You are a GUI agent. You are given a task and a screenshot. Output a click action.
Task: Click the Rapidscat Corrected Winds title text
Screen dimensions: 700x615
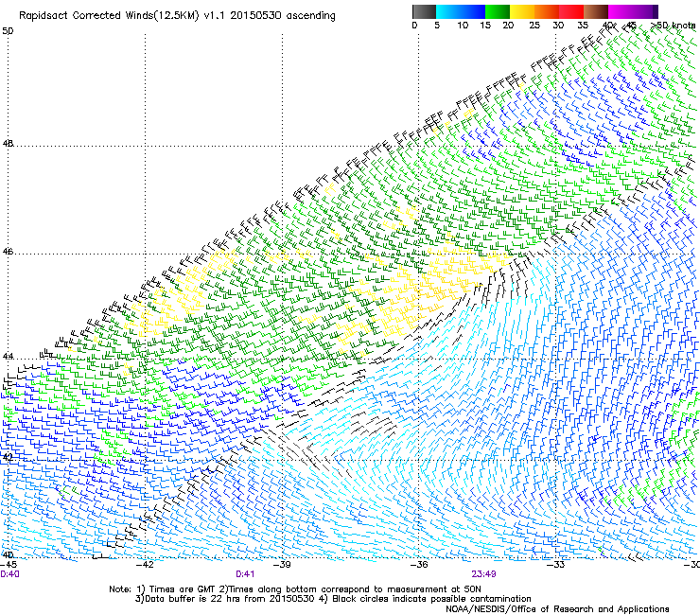pos(177,16)
